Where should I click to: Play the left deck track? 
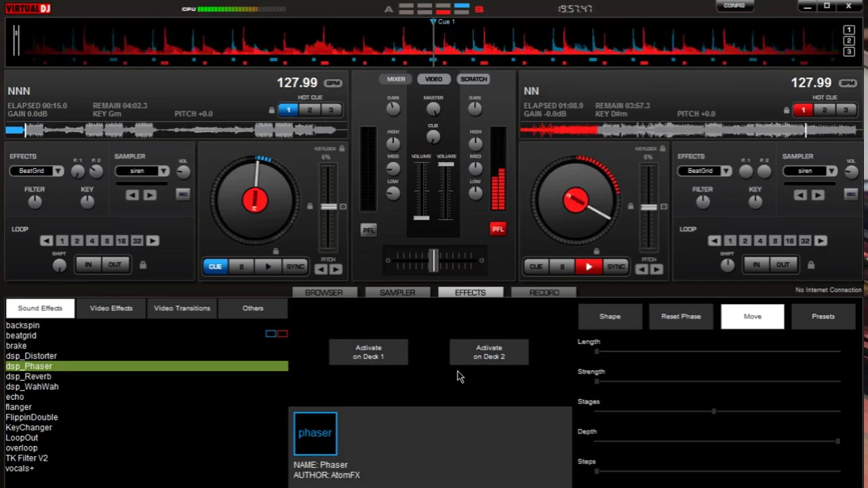click(x=268, y=266)
